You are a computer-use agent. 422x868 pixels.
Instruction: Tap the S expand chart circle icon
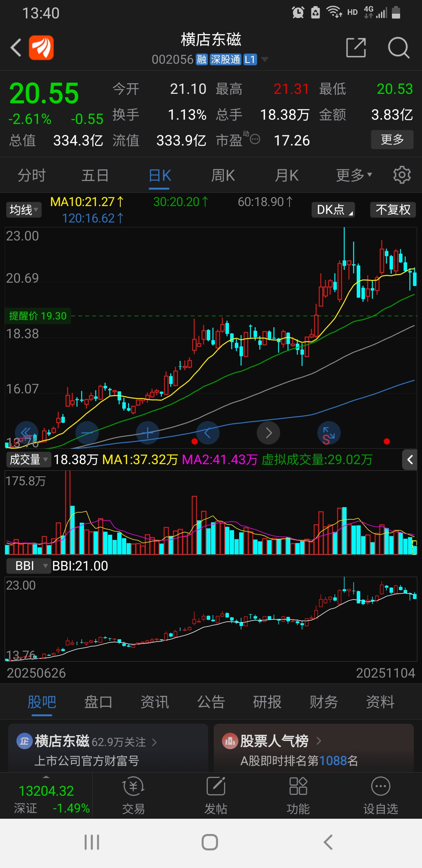329,433
